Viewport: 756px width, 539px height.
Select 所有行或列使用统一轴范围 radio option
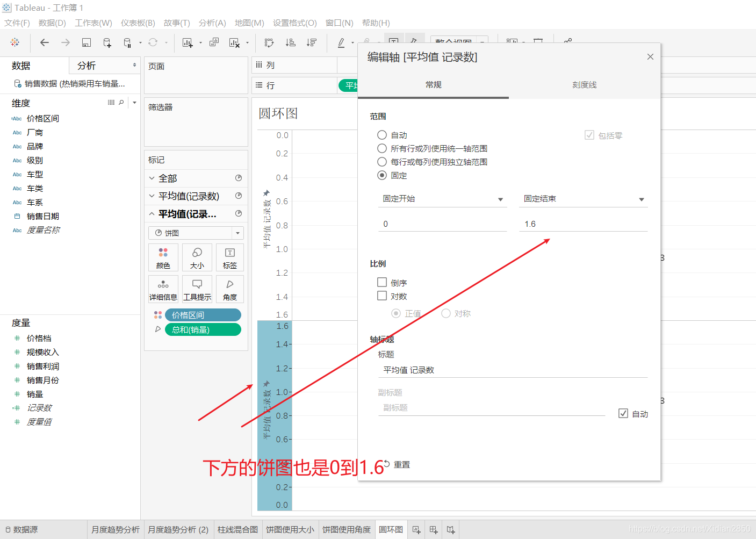click(x=382, y=148)
